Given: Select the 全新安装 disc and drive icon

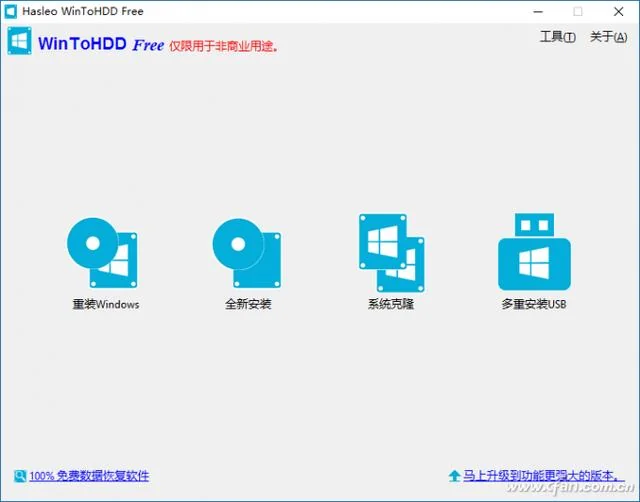Looking at the screenshot, I should point(247,253).
